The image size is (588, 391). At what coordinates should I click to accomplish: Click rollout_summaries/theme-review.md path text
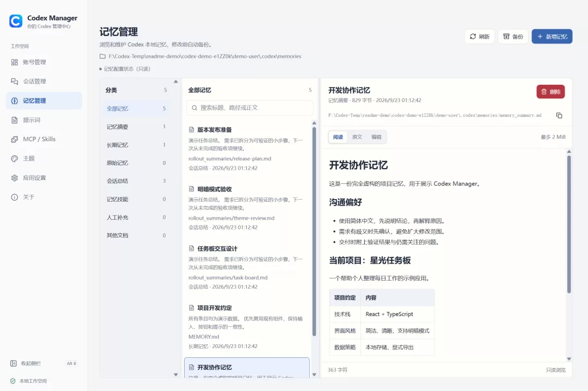[231, 219]
